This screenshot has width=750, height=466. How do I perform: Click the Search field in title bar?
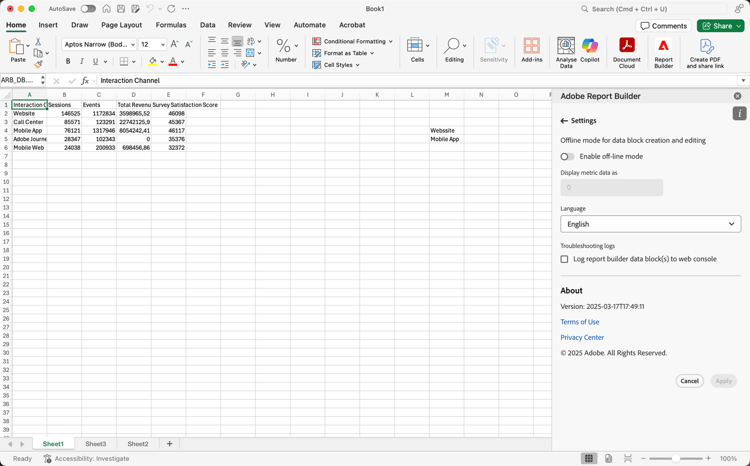click(654, 9)
